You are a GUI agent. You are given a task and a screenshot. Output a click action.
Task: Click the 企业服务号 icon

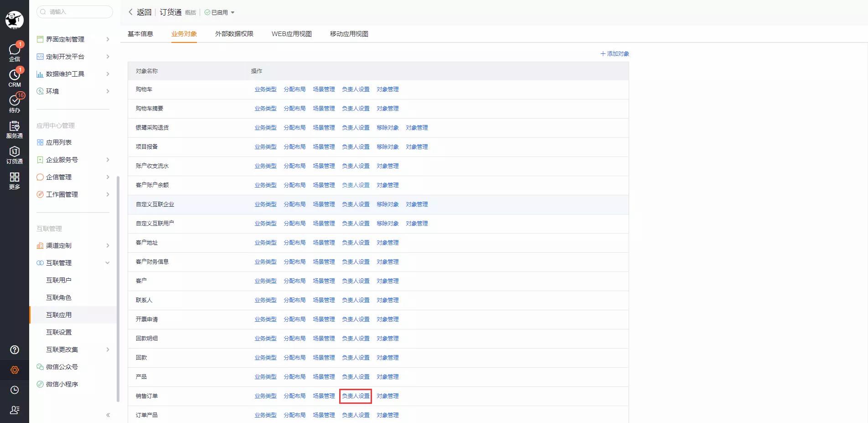click(40, 160)
